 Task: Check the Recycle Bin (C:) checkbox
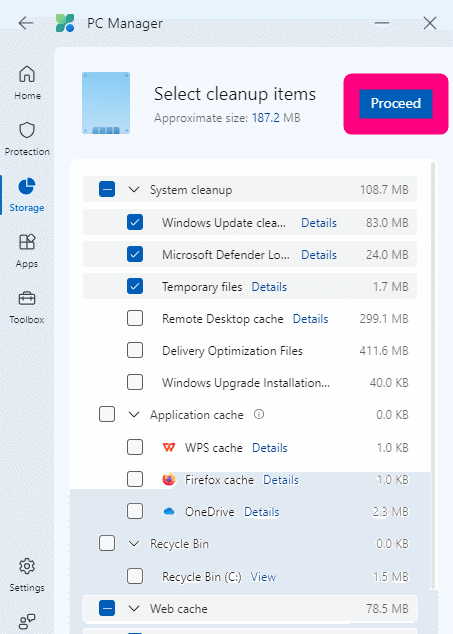tap(135, 576)
